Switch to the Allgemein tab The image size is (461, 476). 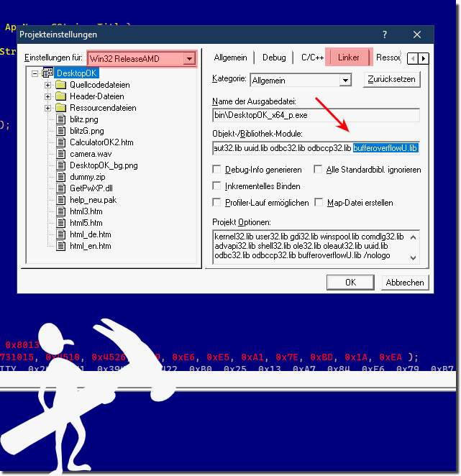coord(230,58)
